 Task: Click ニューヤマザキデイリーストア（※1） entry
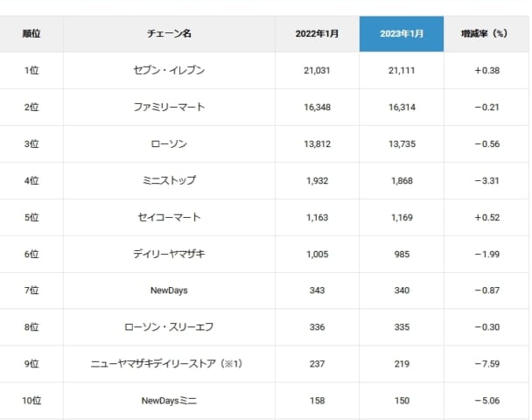[x=170, y=364]
